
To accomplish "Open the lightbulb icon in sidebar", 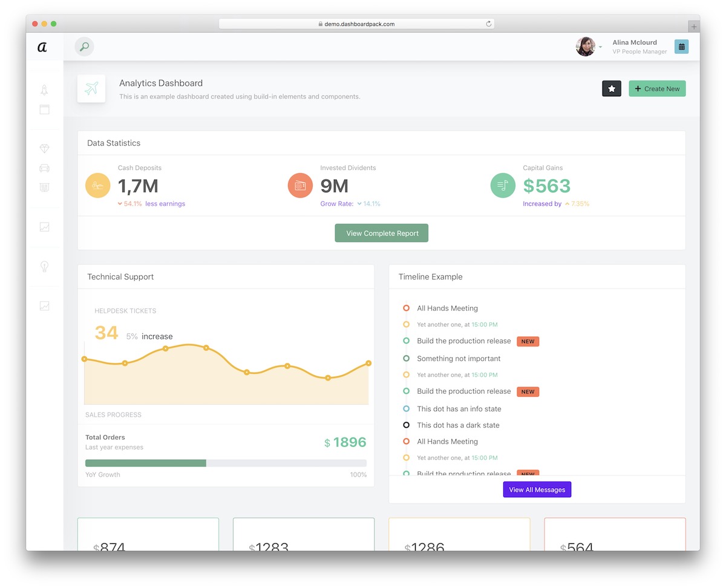I will pyautogui.click(x=44, y=267).
